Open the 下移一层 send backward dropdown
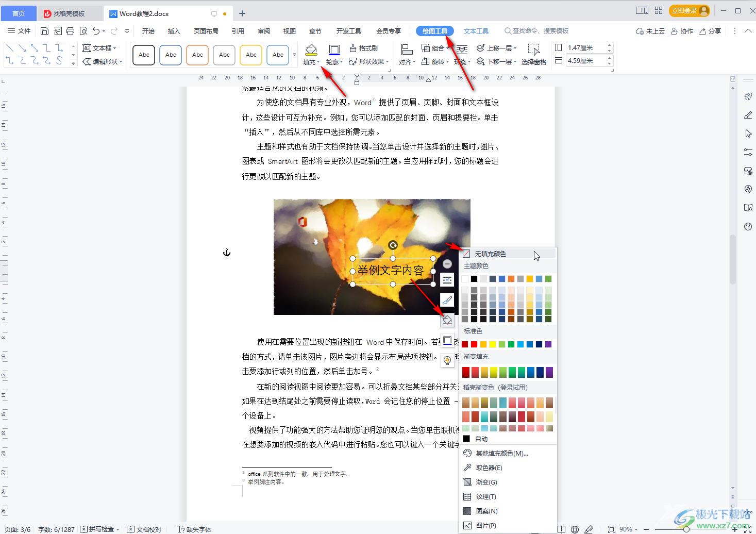The image size is (756, 534). point(496,61)
